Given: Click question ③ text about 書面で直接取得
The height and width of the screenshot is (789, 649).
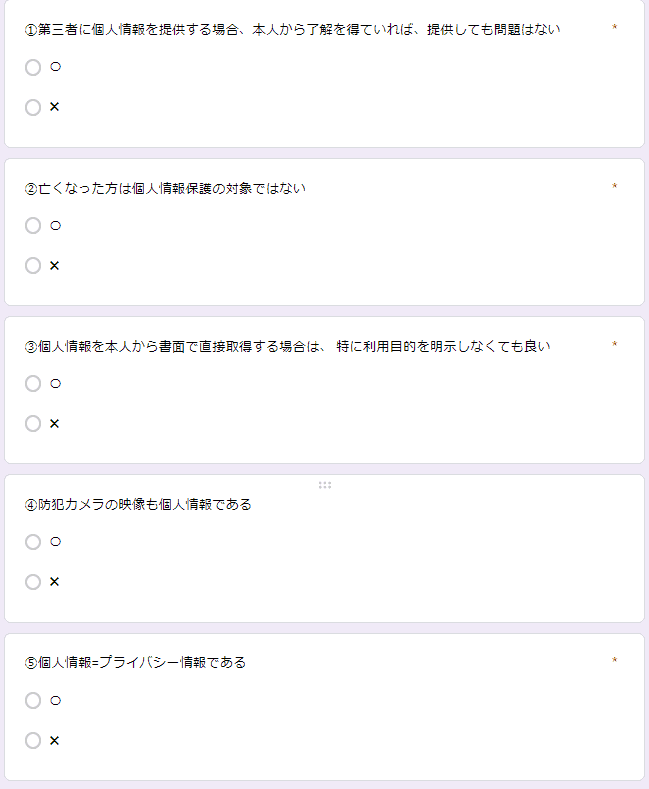Looking at the screenshot, I should coord(288,347).
